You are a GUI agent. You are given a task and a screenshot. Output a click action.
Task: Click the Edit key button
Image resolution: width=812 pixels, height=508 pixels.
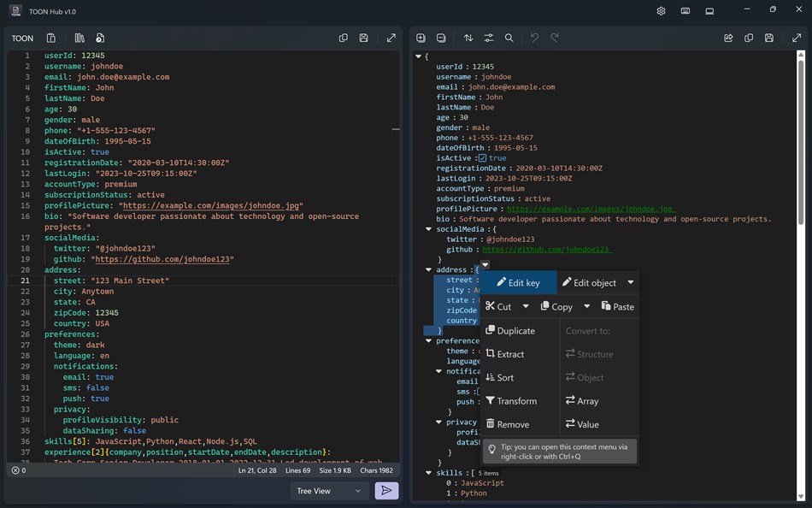point(518,282)
